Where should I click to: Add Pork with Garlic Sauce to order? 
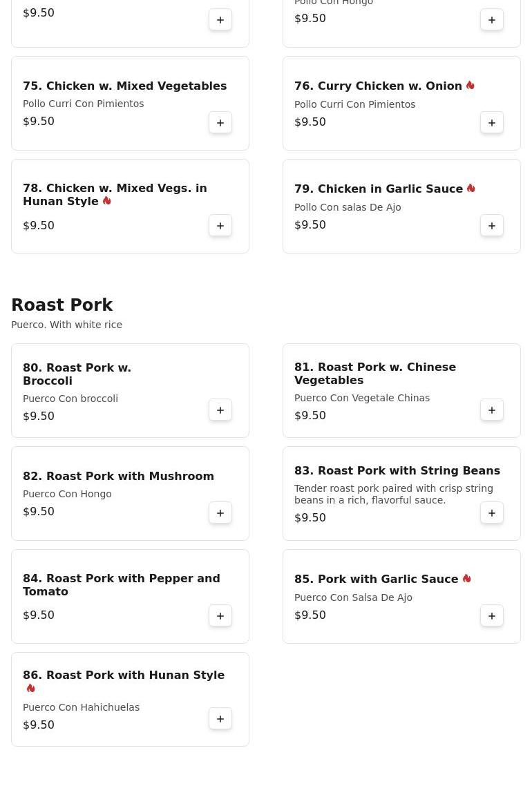coord(492,616)
